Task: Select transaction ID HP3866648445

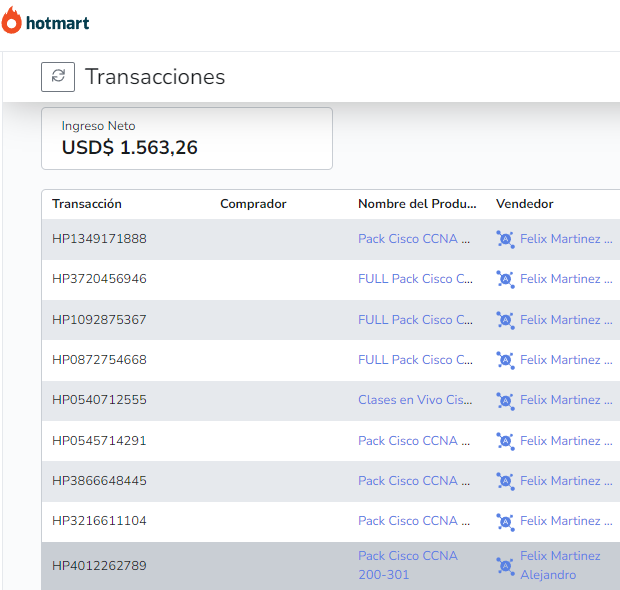Action: click(99, 481)
